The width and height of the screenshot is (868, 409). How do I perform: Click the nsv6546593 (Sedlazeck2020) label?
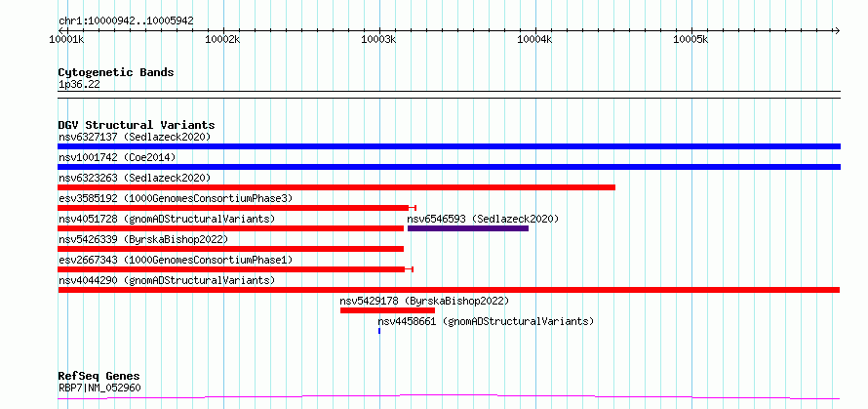click(483, 219)
